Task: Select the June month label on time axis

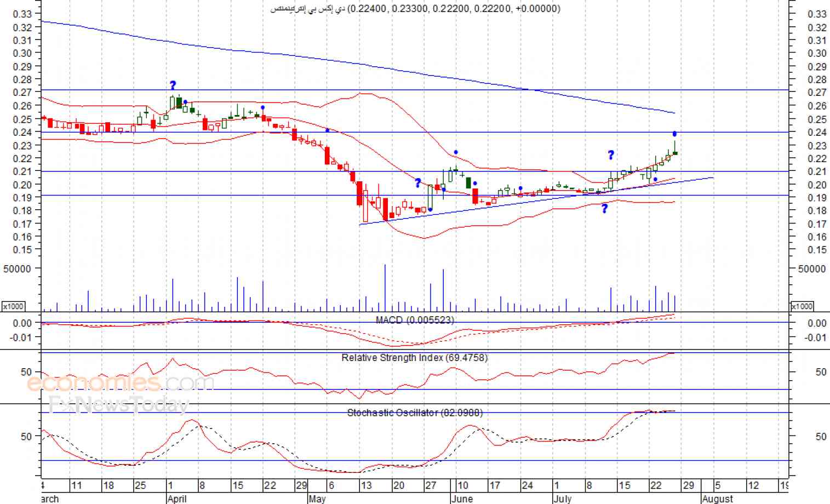Action: click(x=462, y=499)
